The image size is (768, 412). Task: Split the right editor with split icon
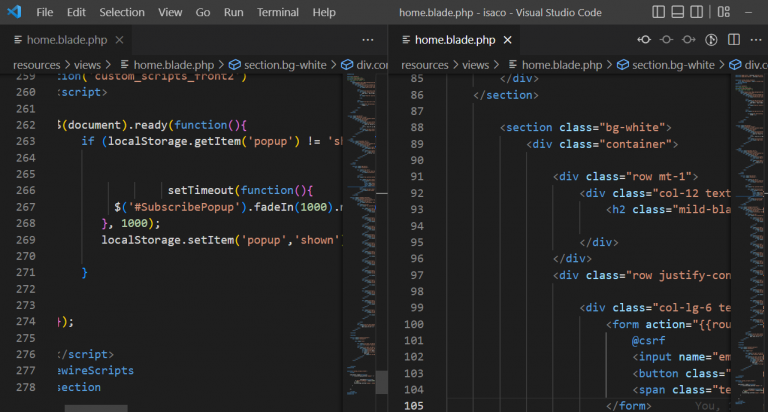pyautogui.click(x=734, y=40)
